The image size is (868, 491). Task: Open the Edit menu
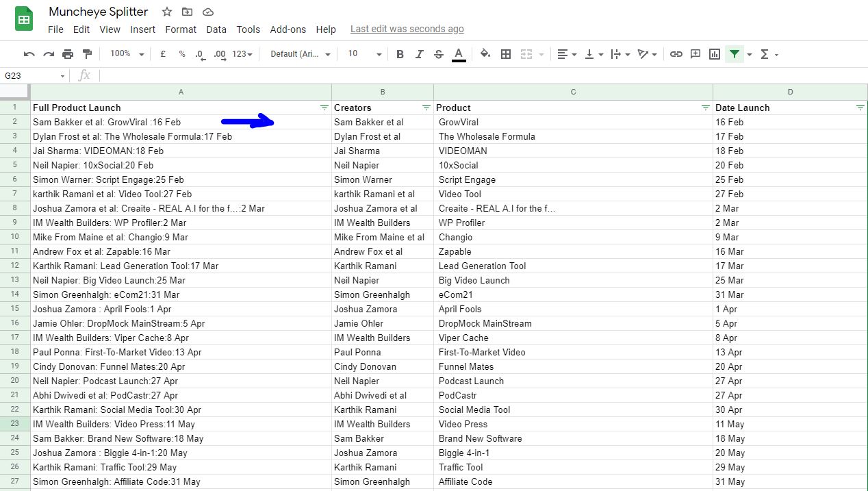tap(81, 29)
